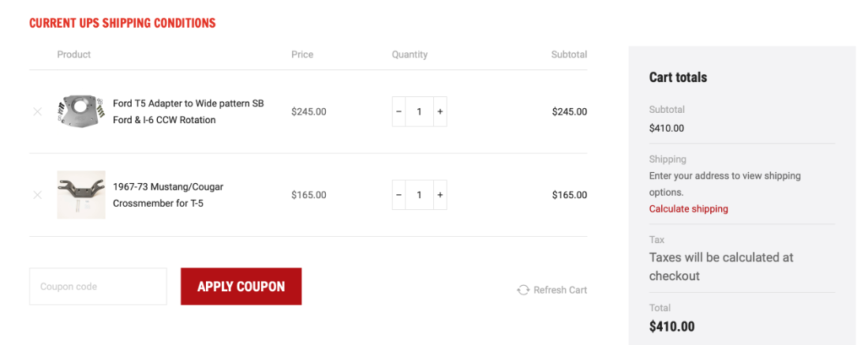Click the Ford T5 Adapter quantity field
This screenshot has height=345, width=868.
[420, 112]
